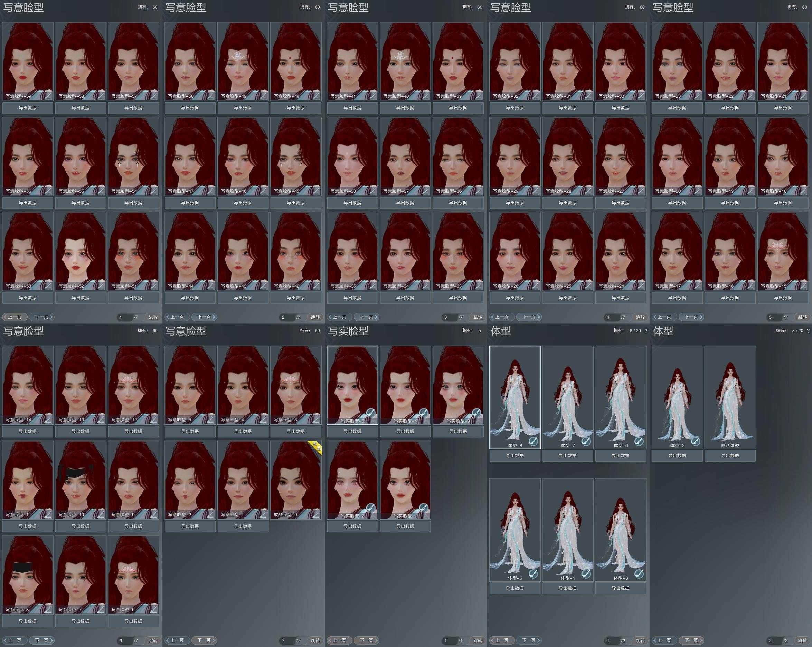Click the brush icon on 写实脸型-1
Viewport: 812px width, 647px height.
coord(423,508)
